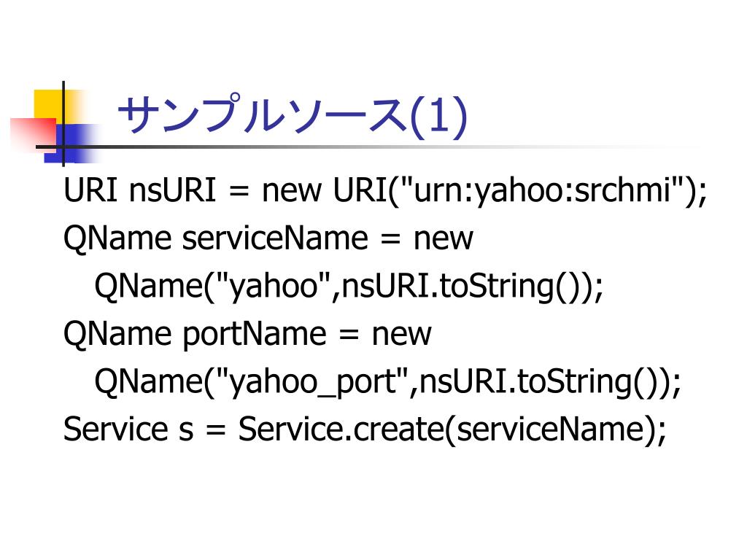Image resolution: width=747 pixels, height=560 pixels.
Task: Click the text QName("yahoo_port",nsURI.toString());
Action: pos(388,382)
